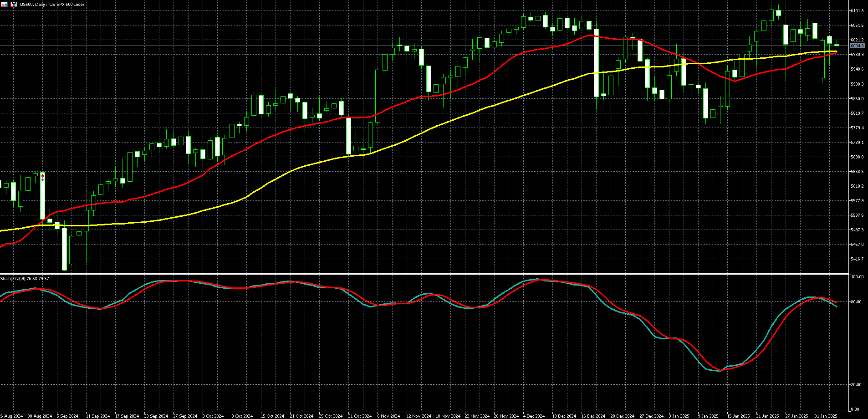The width and height of the screenshot is (868, 419).
Task: Click the 'Stoch(37,3,9) 76.58 79.57' indicator label
Action: coord(25,278)
